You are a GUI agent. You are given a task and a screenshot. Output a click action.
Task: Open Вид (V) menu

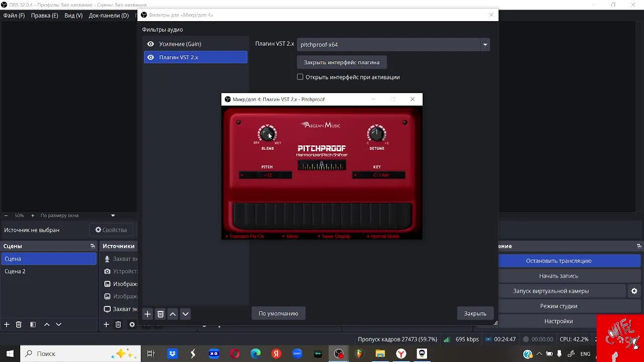point(73,16)
